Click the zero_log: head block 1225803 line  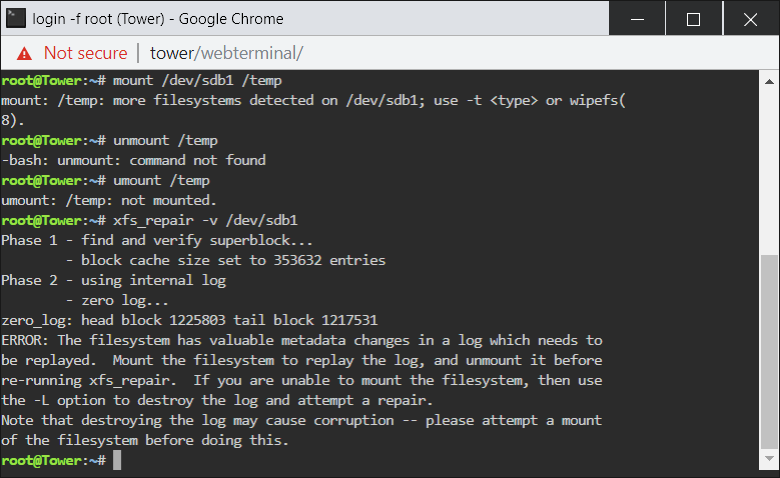(190, 320)
